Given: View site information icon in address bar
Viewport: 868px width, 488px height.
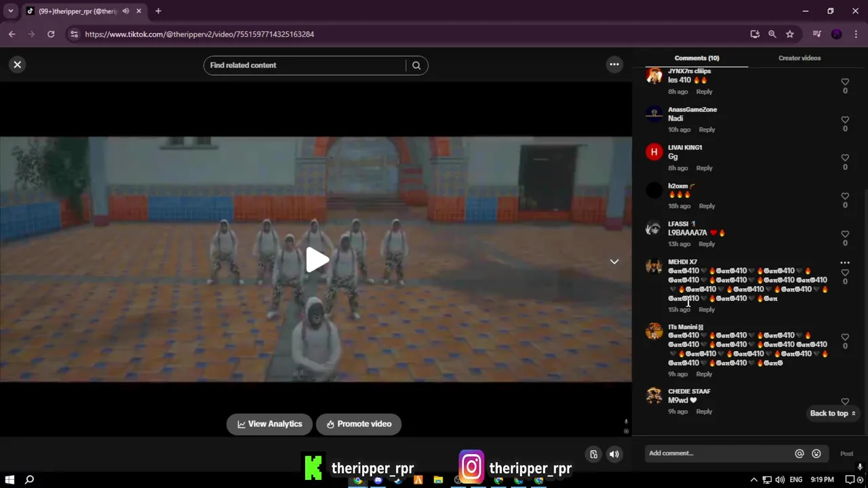Looking at the screenshot, I should coord(74,34).
